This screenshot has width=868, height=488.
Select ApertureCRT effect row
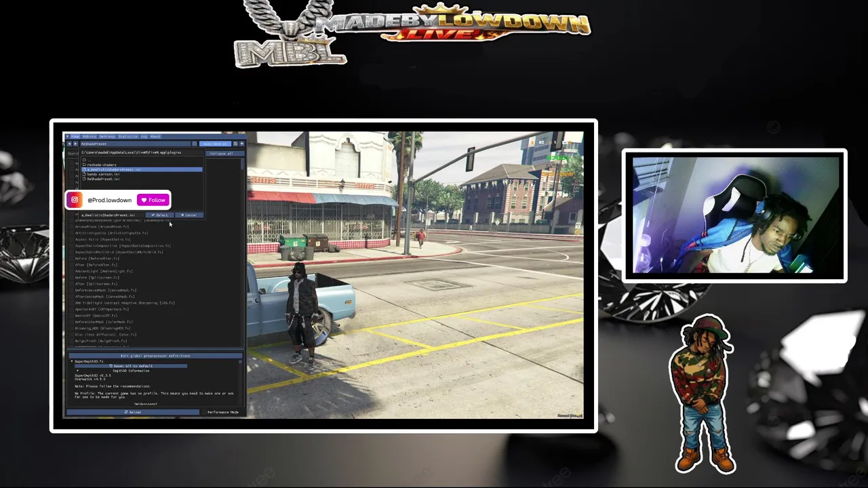[102, 309]
